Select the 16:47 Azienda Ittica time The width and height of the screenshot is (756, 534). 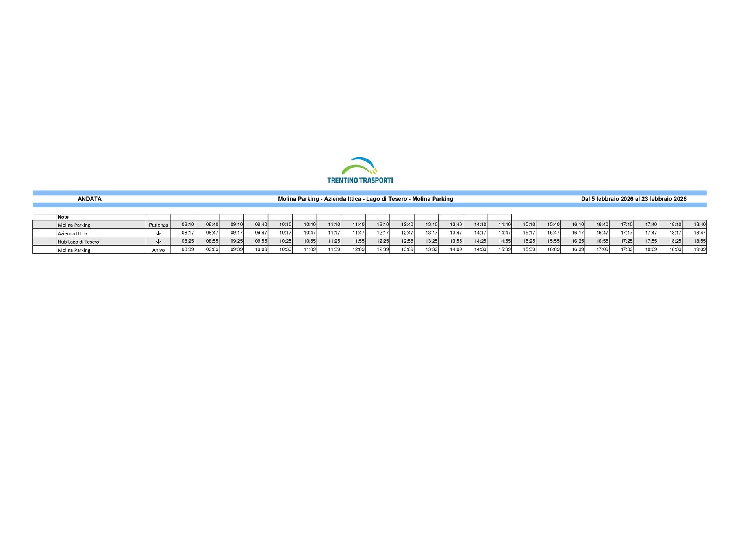pyautogui.click(x=602, y=233)
